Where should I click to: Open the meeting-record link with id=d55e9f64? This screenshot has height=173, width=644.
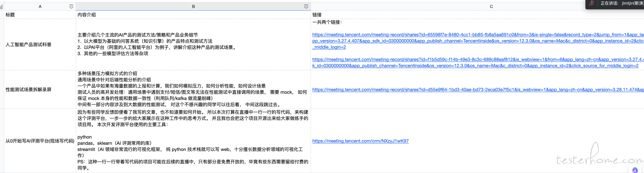tap(478, 90)
